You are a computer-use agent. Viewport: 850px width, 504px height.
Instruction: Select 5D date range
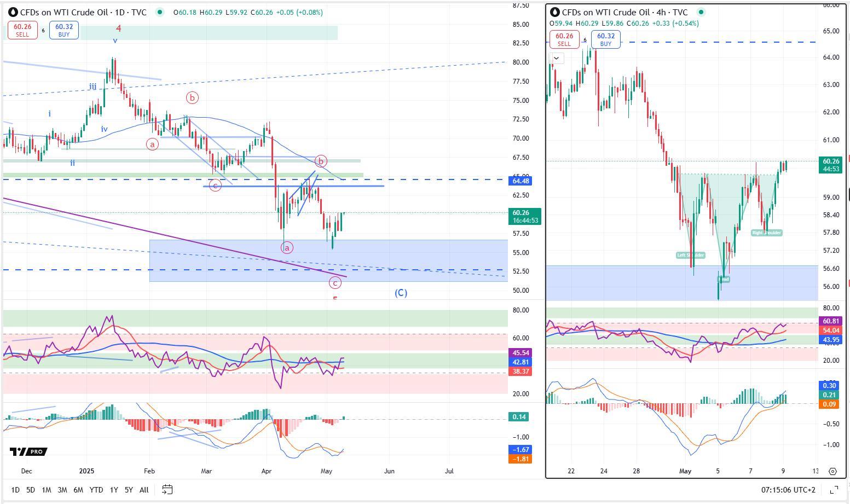pyautogui.click(x=31, y=490)
